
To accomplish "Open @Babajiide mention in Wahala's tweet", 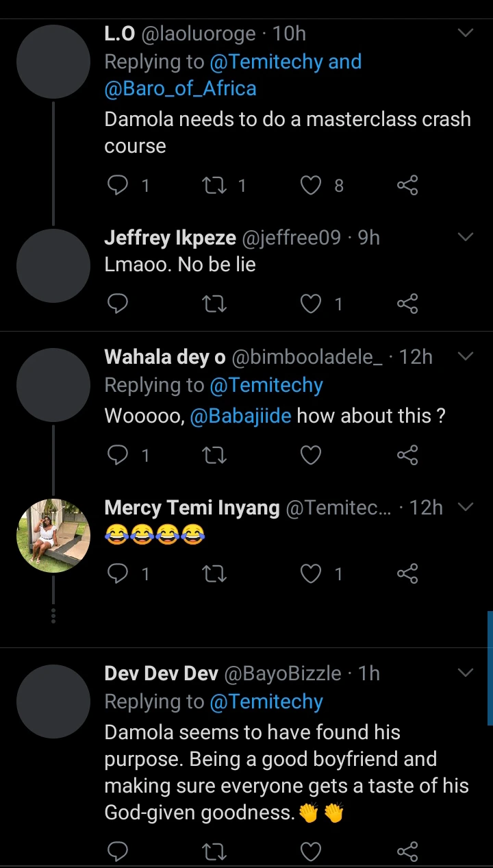I will (240, 416).
